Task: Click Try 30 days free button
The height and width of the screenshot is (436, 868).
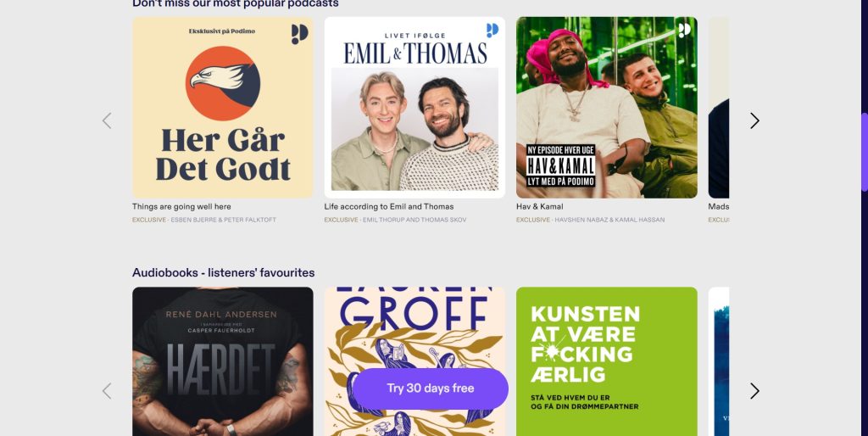Action: pos(431,388)
